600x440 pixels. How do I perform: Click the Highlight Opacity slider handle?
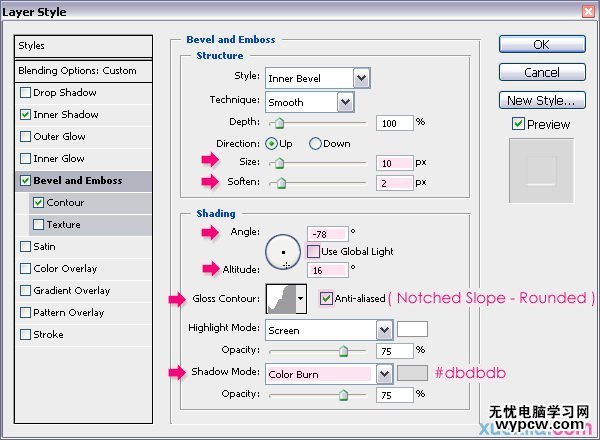click(344, 351)
